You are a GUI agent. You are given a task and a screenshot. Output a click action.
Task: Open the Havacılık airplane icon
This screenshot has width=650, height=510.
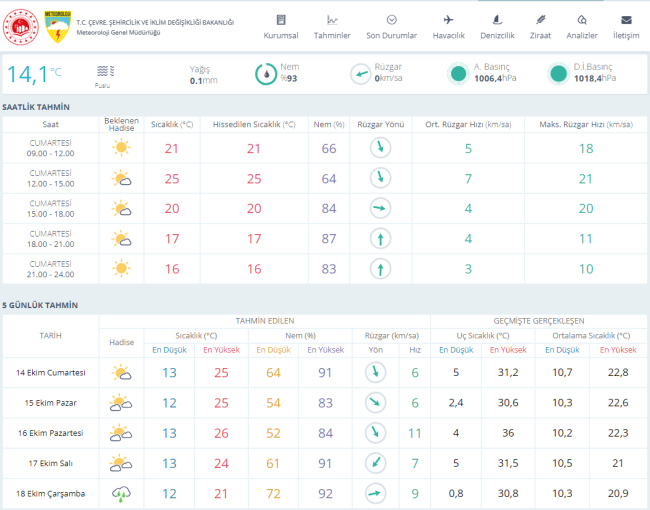(449, 20)
